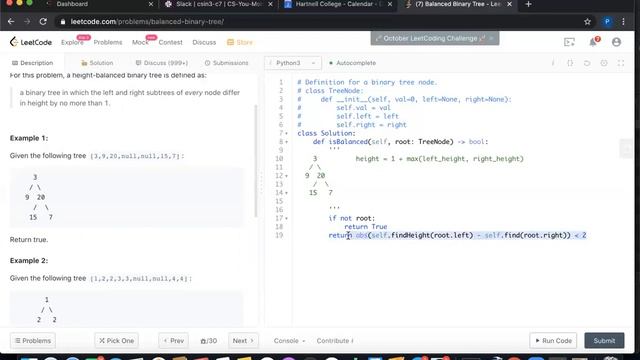Click line 19 with abs(self.findHeight...)

[x=457, y=236]
